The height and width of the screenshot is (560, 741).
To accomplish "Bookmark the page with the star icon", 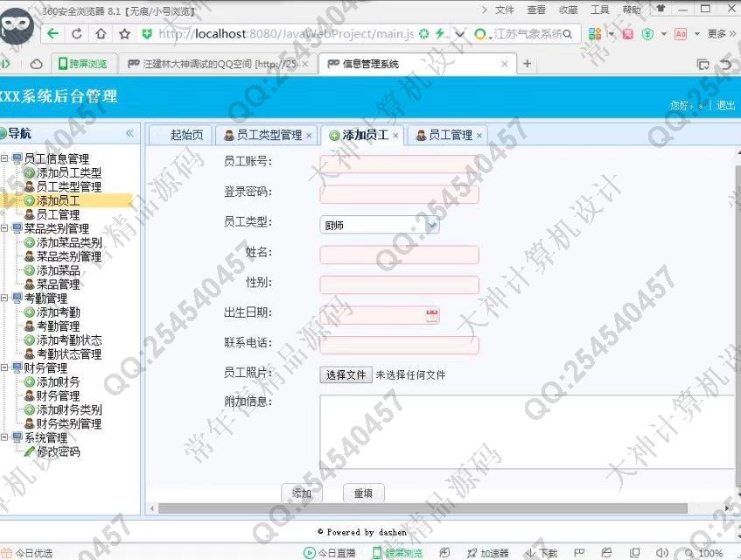I will tap(124, 34).
